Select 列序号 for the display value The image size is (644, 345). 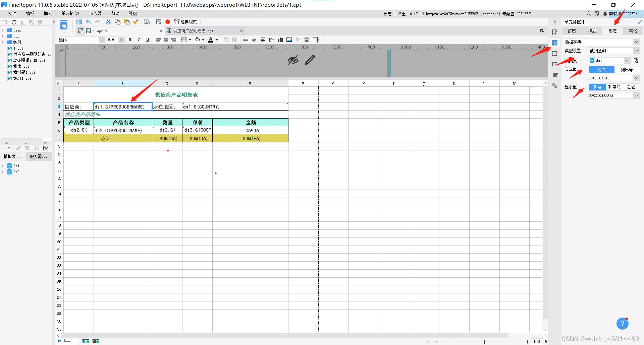click(x=614, y=87)
